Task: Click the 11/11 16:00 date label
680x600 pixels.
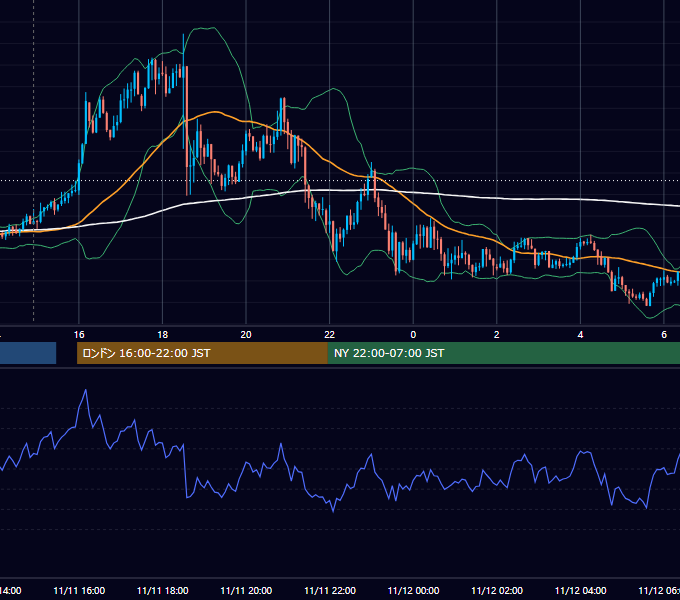Action: 79,590
